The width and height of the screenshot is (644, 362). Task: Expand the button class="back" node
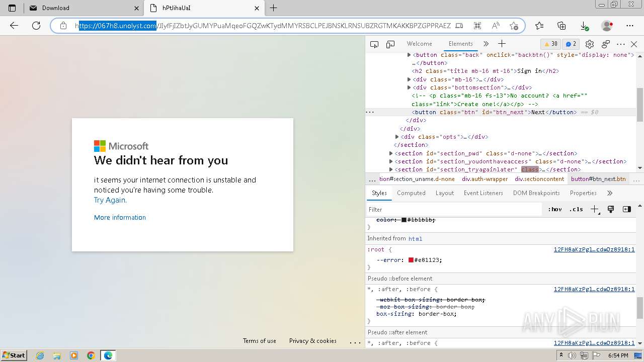point(409,55)
